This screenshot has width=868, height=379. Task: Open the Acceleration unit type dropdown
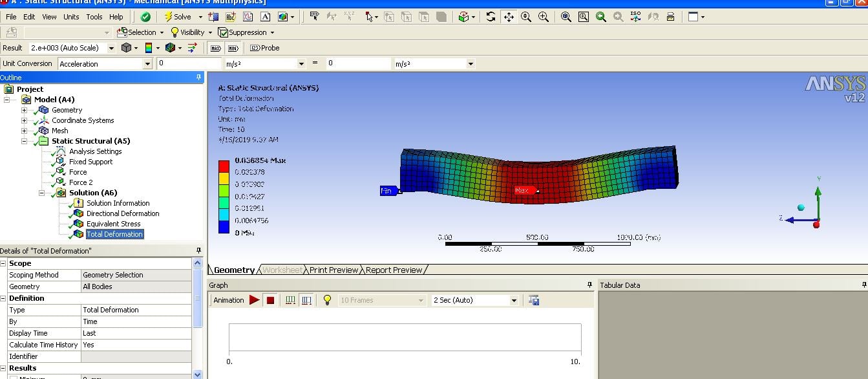[147, 63]
